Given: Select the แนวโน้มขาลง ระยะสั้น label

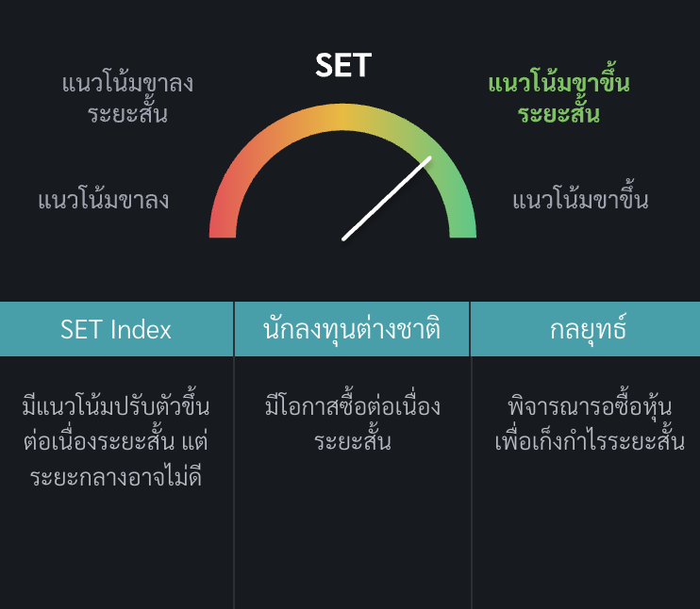Looking at the screenshot, I should pos(127,97).
